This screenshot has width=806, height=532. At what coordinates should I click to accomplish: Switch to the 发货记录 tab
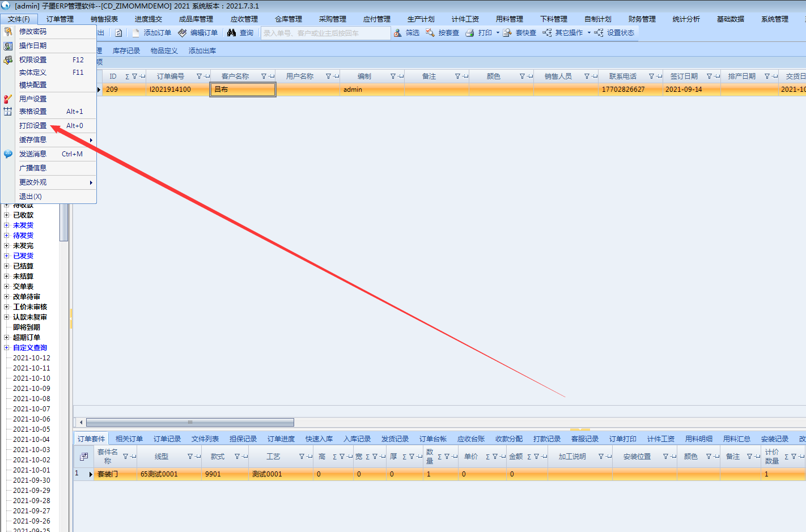(x=394, y=439)
